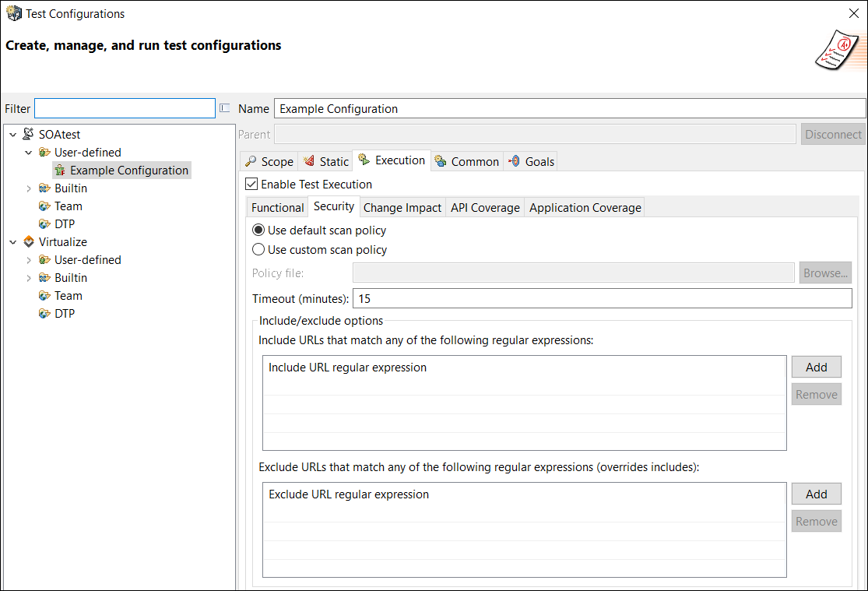
Task: Focus the Filter text field
Action: click(x=125, y=108)
